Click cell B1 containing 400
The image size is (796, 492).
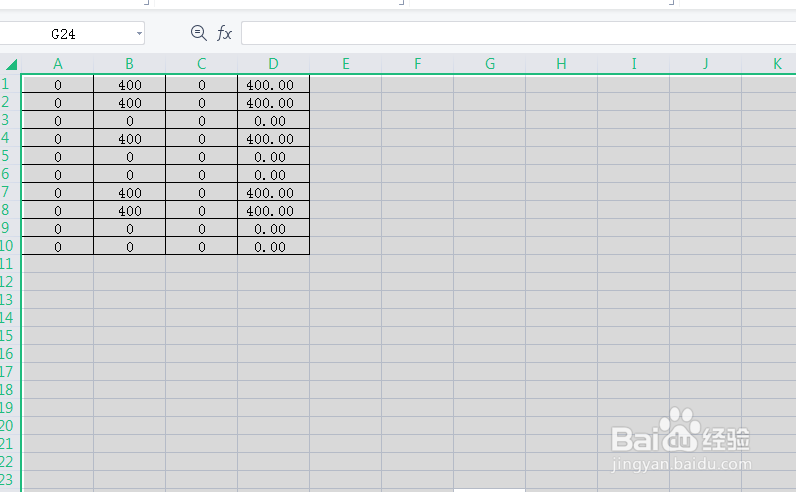pos(129,84)
